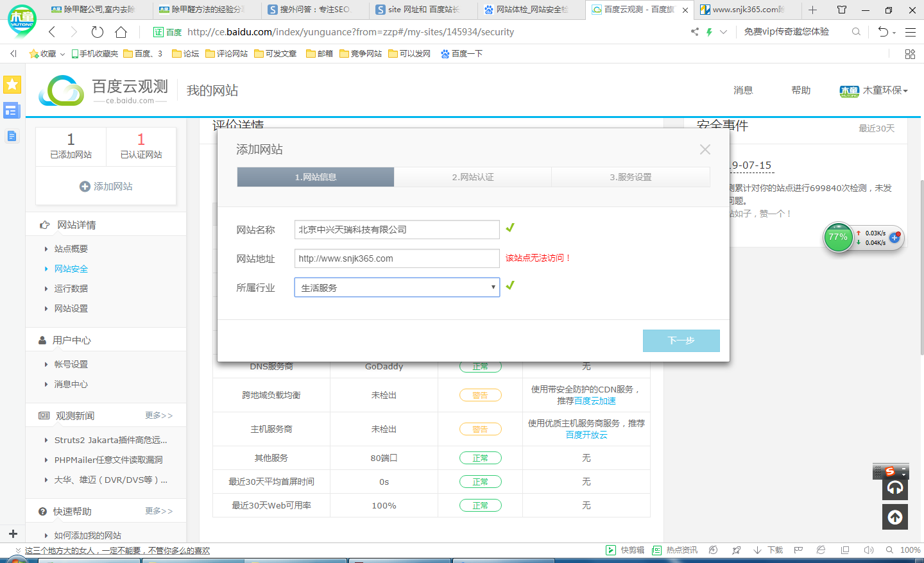Viewport: 924px width, 563px height.
Task: Select the 3.服务设置 step tab
Action: point(631,177)
